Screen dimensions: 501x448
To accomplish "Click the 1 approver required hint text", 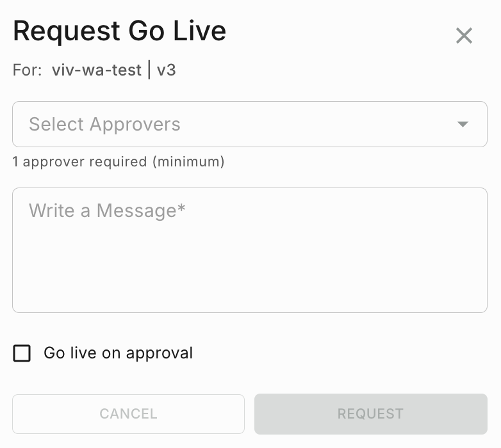I will (x=119, y=162).
